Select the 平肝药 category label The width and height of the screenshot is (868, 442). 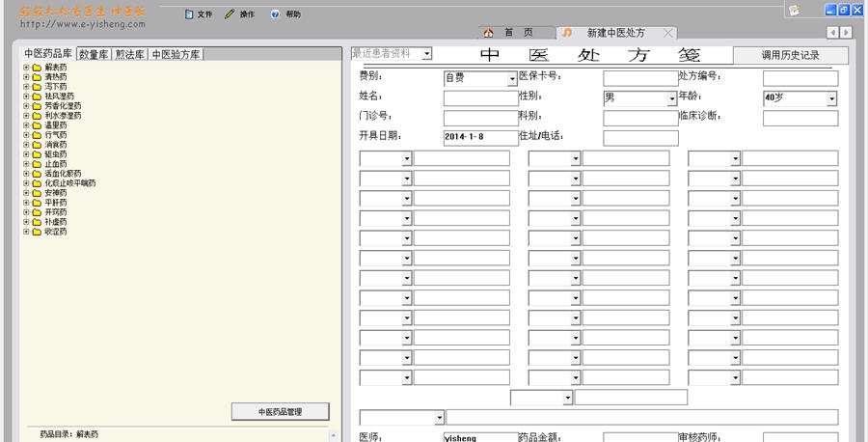55,203
